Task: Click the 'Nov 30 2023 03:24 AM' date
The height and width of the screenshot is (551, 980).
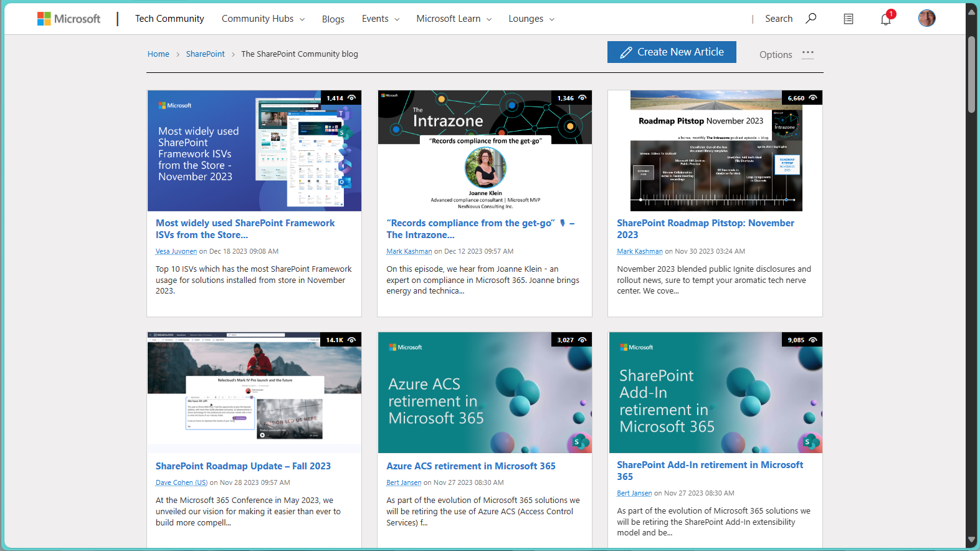Action: click(710, 251)
